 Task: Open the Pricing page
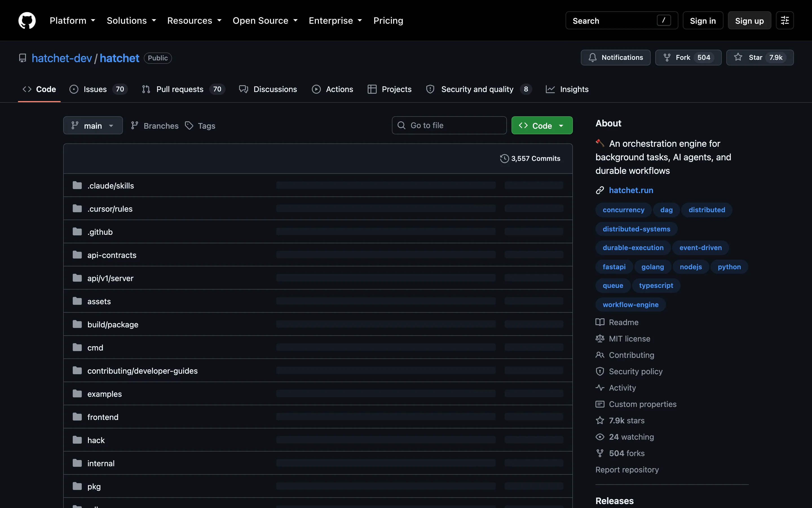(388, 21)
